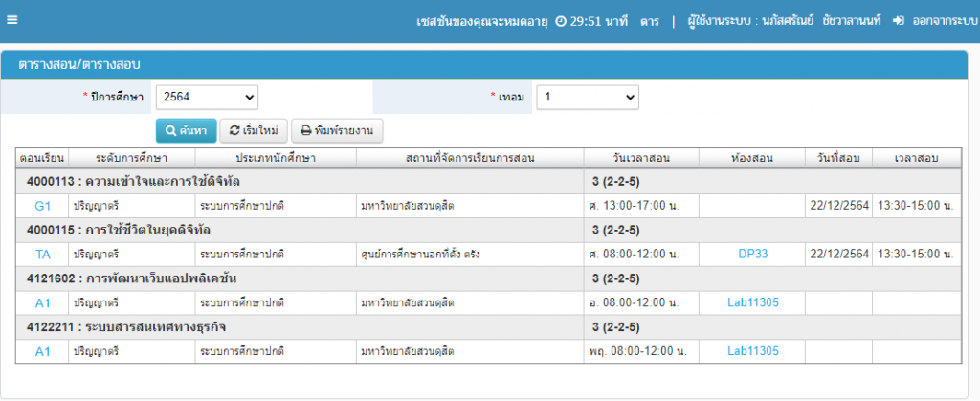Open section A1 for course 4121602
This screenshot has height=401, width=980.
click(42, 302)
